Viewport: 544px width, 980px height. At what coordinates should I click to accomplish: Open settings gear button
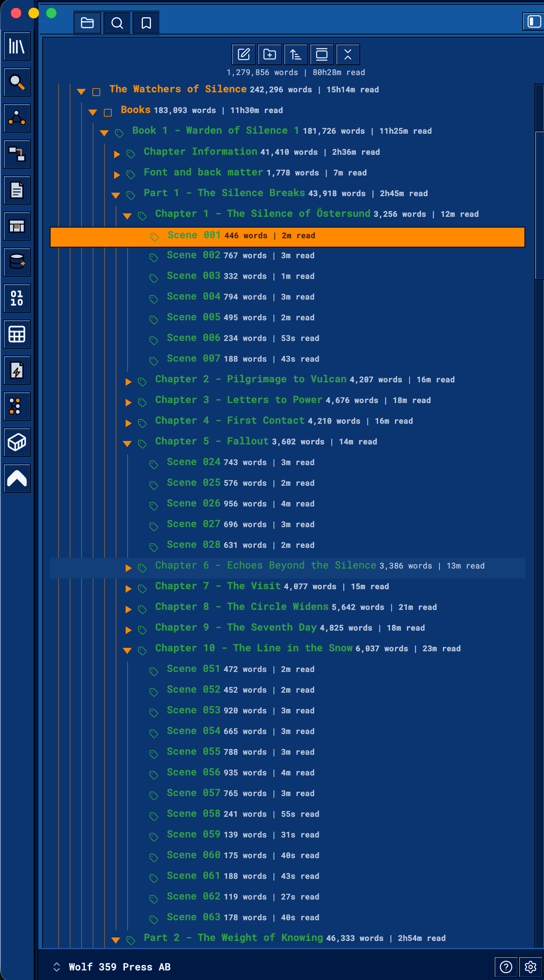531,967
